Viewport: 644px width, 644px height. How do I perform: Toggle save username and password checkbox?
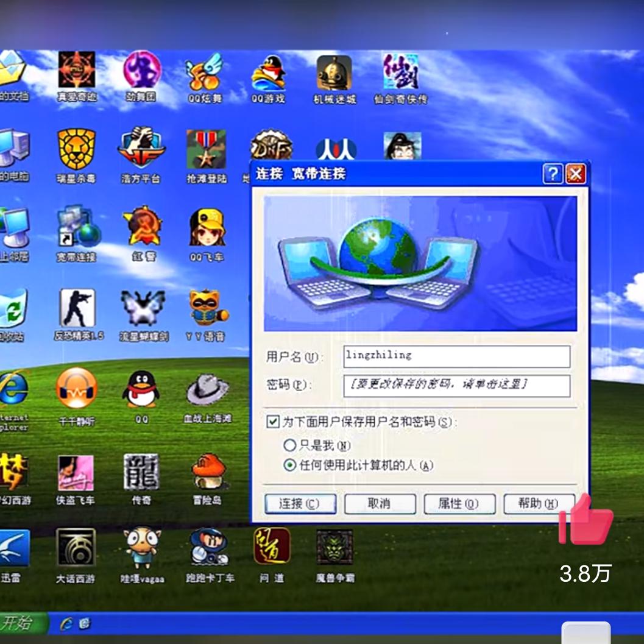(273, 422)
